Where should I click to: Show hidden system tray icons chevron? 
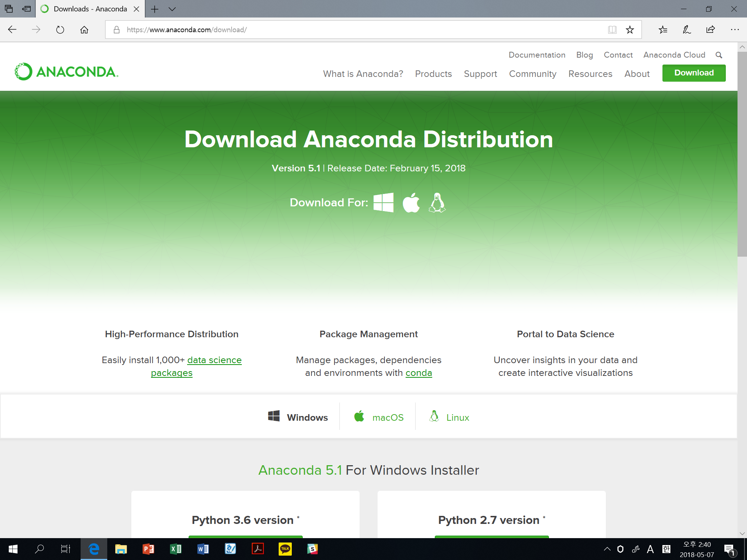pos(607,549)
